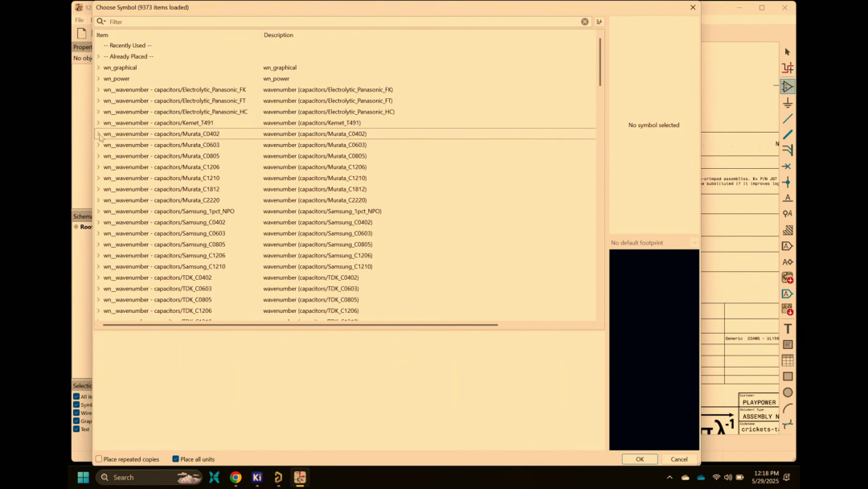The width and height of the screenshot is (868, 489).
Task: Expand the wn_power library
Action: (x=99, y=79)
